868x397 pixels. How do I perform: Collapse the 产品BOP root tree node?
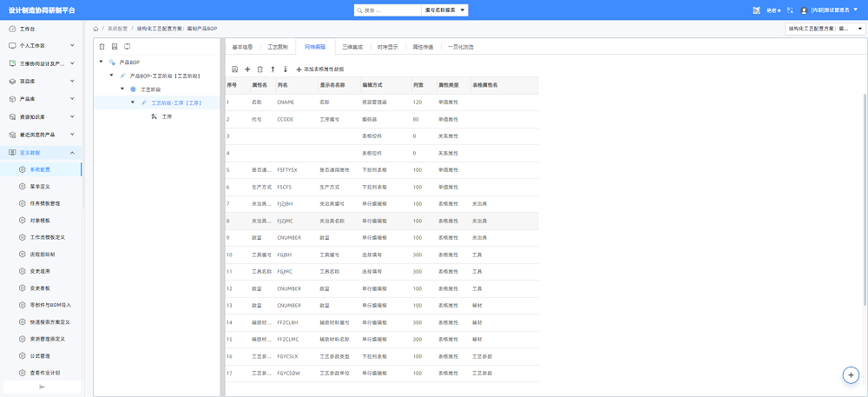click(101, 62)
